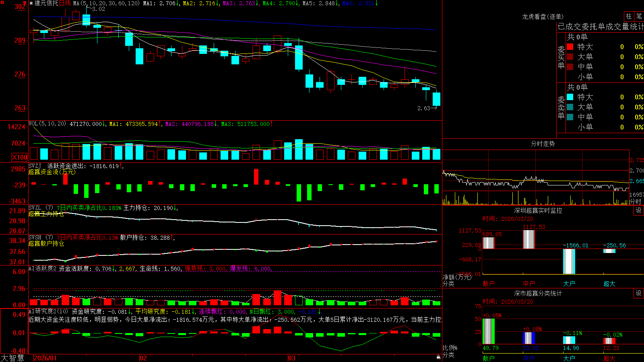The height and width of the screenshot is (362, 644).
Task: Click the 3.02 high price annotation
Action: [x=99, y=9]
